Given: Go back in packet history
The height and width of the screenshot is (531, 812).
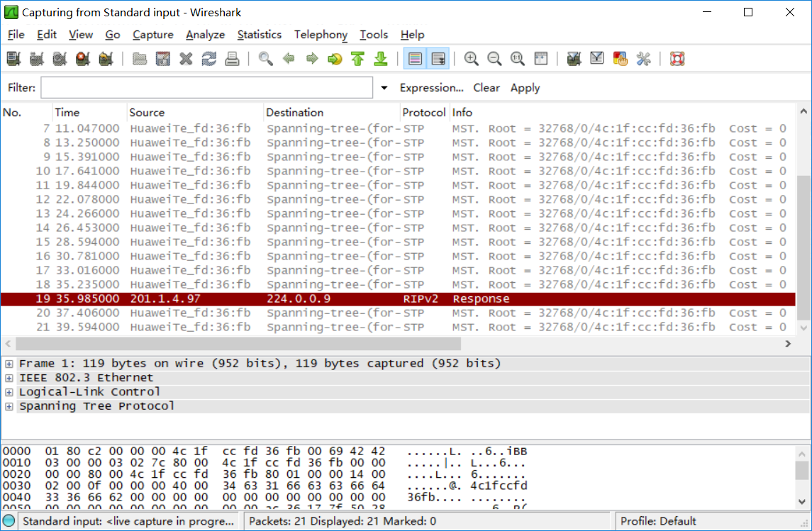Looking at the screenshot, I should coord(289,58).
